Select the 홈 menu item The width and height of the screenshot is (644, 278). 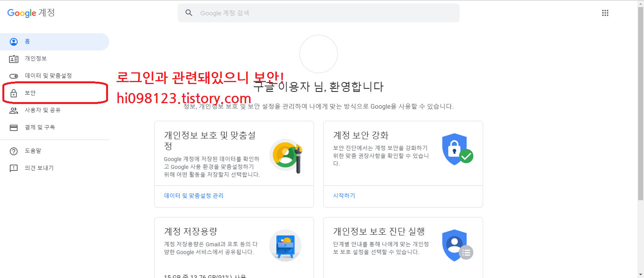pyautogui.click(x=54, y=42)
